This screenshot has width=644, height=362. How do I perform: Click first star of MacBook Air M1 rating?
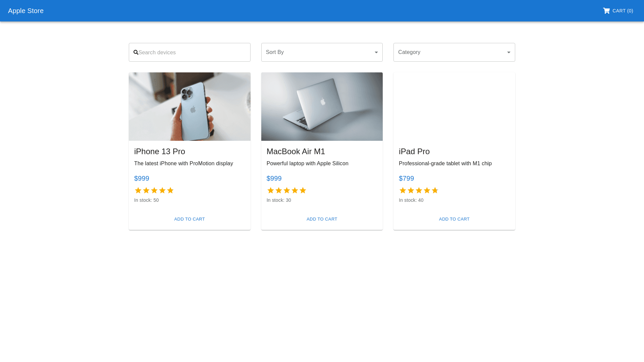click(x=271, y=190)
